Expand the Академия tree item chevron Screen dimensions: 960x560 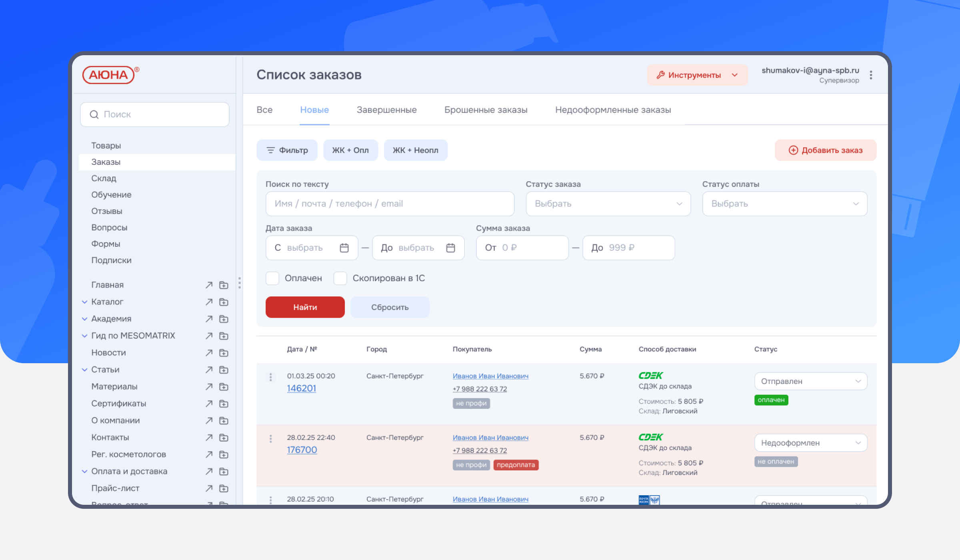click(84, 319)
